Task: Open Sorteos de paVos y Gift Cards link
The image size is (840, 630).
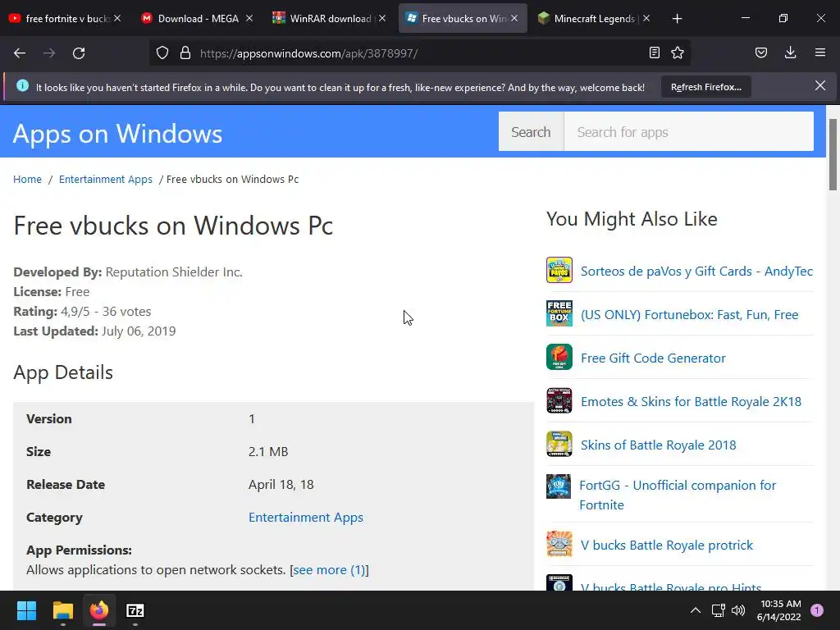Action: 697,271
